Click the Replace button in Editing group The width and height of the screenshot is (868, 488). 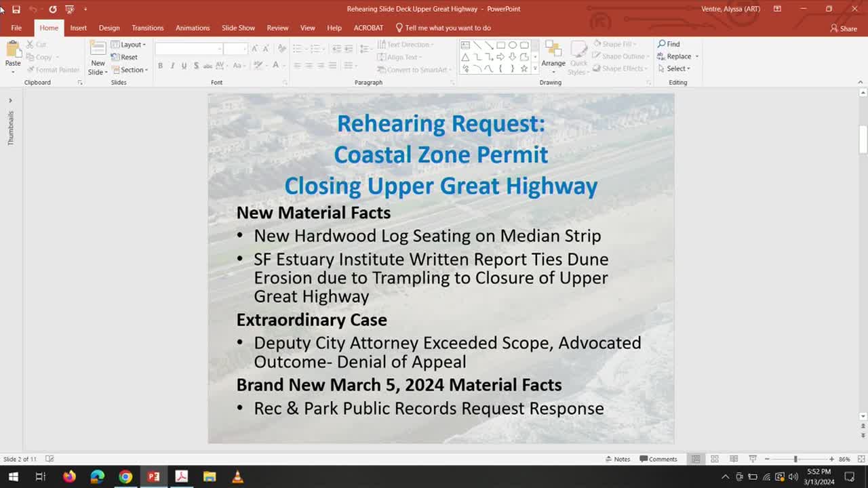coord(674,57)
